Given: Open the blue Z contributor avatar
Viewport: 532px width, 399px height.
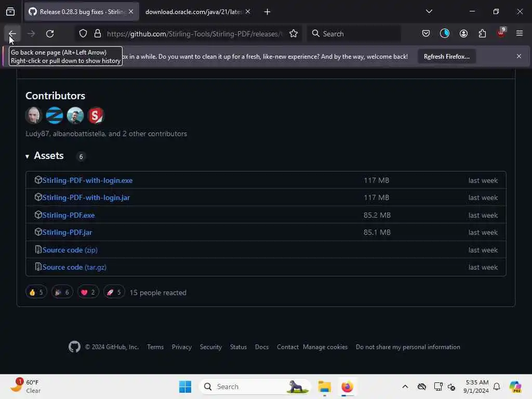Looking at the screenshot, I should (x=54, y=115).
